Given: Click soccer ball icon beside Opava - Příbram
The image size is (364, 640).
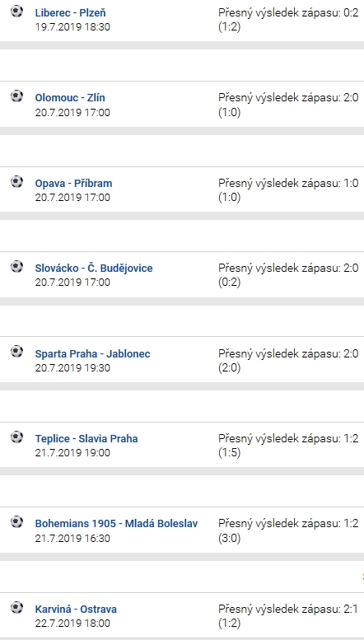Looking at the screenshot, I should point(16,182).
